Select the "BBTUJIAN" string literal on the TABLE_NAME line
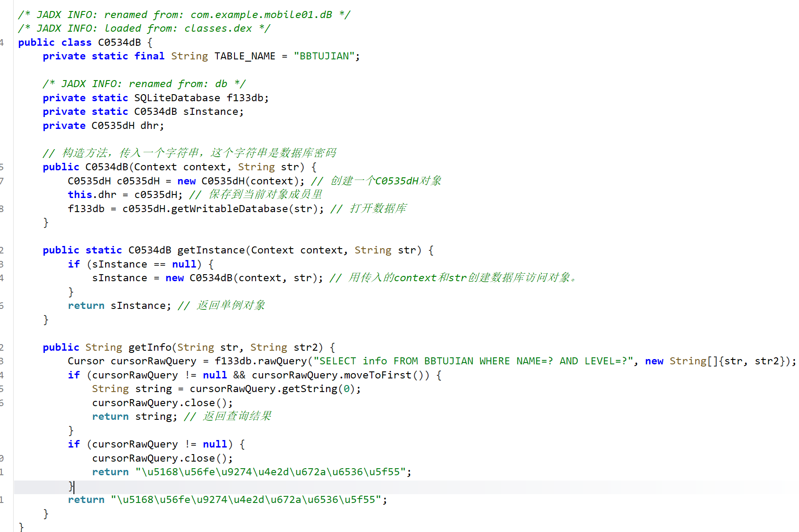Viewport: 799px width, 532px height. [324, 56]
